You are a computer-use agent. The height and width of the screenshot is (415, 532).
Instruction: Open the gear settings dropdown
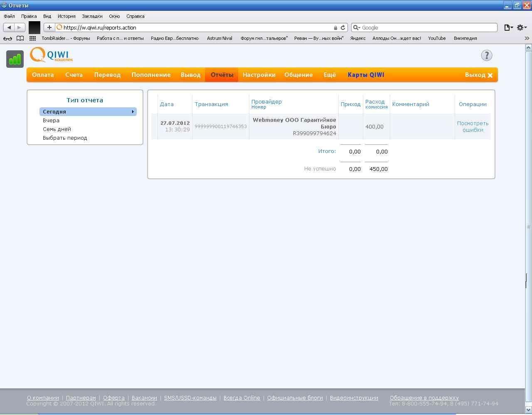(522, 27)
